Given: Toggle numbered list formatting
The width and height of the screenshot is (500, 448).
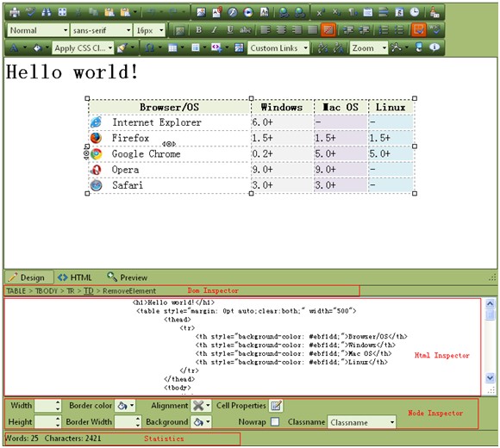Looking at the screenshot, I should 384,30.
